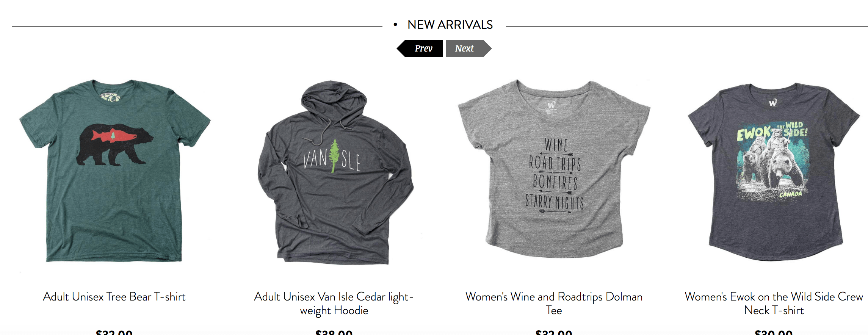
Task: Click the price under Wine and Roadtrips Tee
Action: pos(554,332)
